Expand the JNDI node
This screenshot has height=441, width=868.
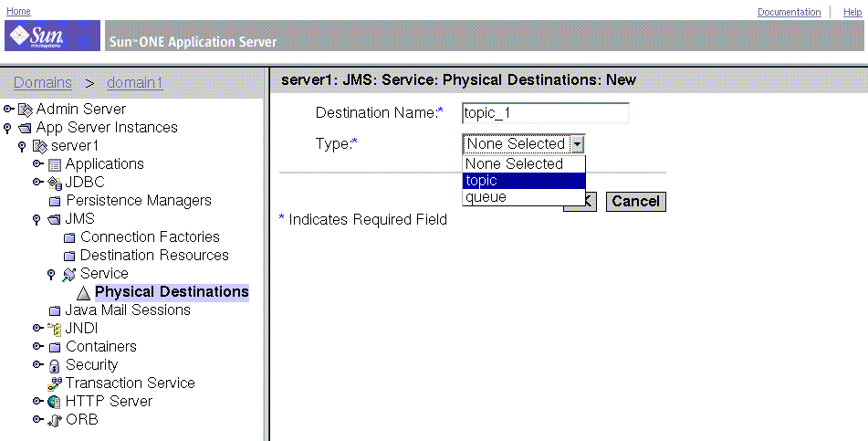tap(37, 328)
